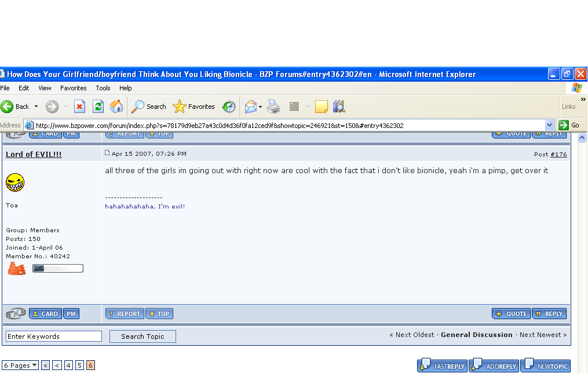Click the Mail envelope icon
588x377 pixels.
250,107
